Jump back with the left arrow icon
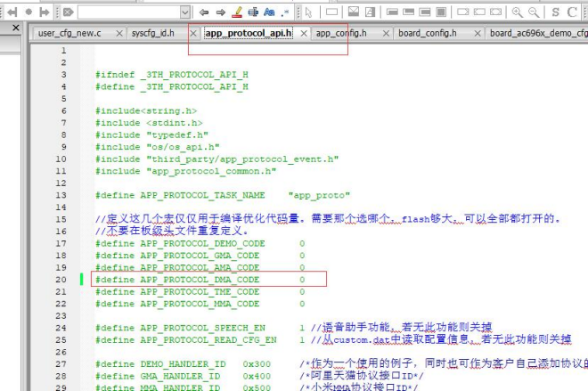588x391 pixels. click(204, 12)
